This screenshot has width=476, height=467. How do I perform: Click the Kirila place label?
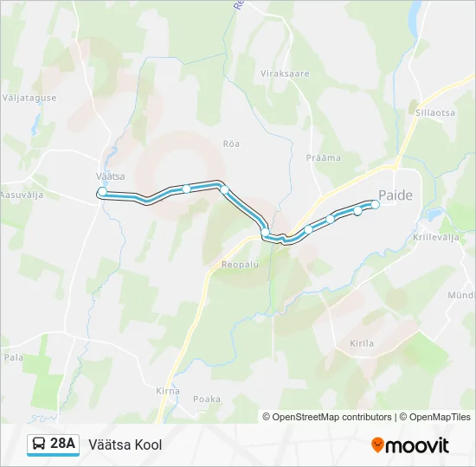point(362,343)
